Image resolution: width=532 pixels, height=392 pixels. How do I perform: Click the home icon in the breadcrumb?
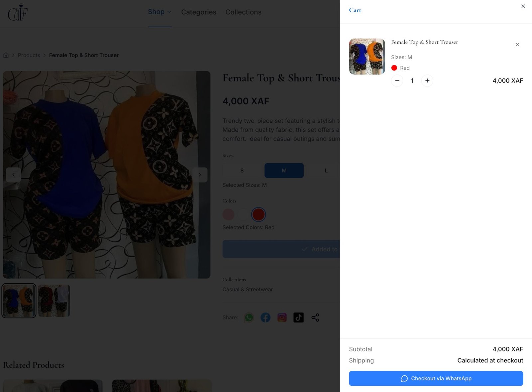6,55
